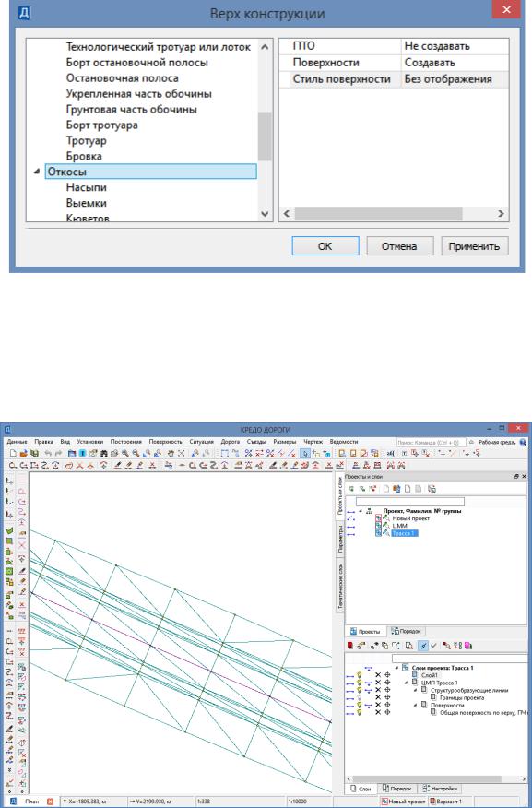Select Бровка list item

(83, 156)
